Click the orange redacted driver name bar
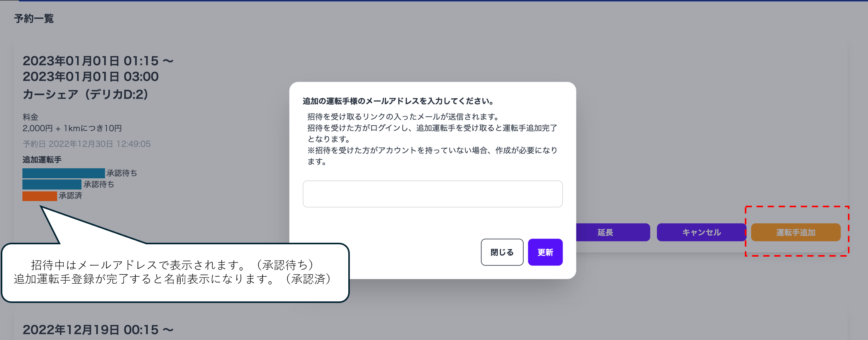The image size is (868, 340). tap(39, 196)
